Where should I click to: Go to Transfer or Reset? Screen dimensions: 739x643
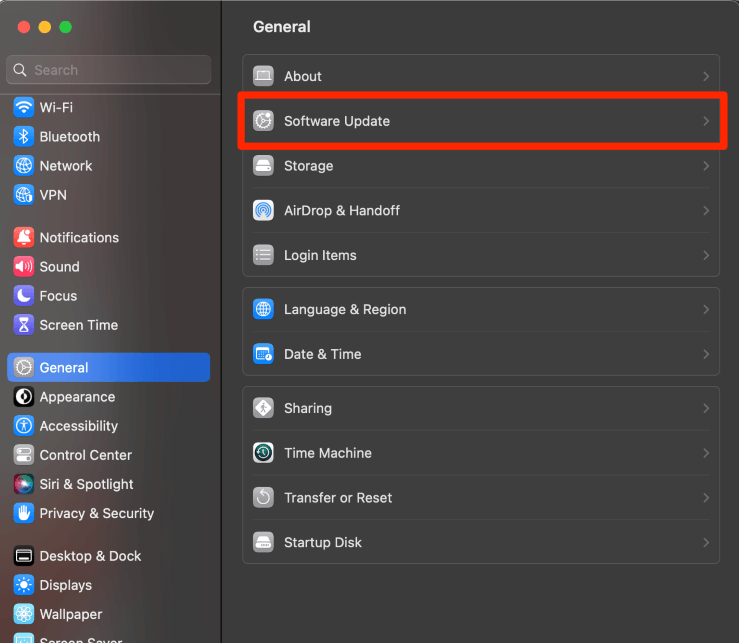coord(338,498)
